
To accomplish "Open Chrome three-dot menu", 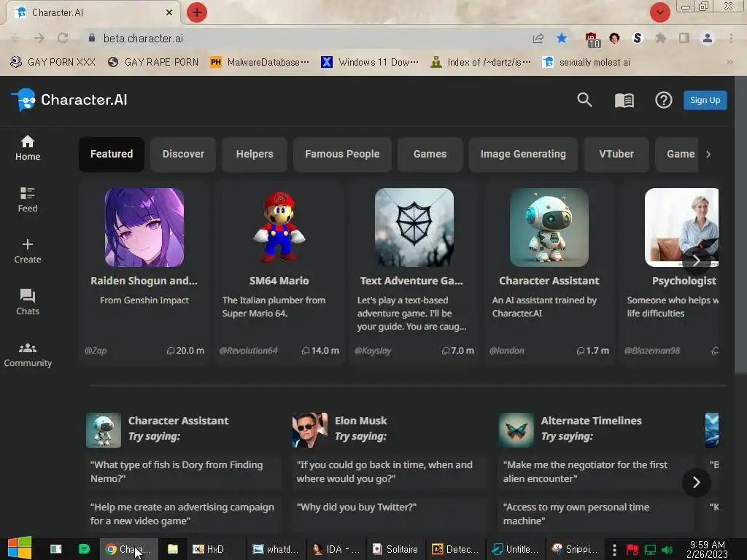I will click(x=731, y=38).
